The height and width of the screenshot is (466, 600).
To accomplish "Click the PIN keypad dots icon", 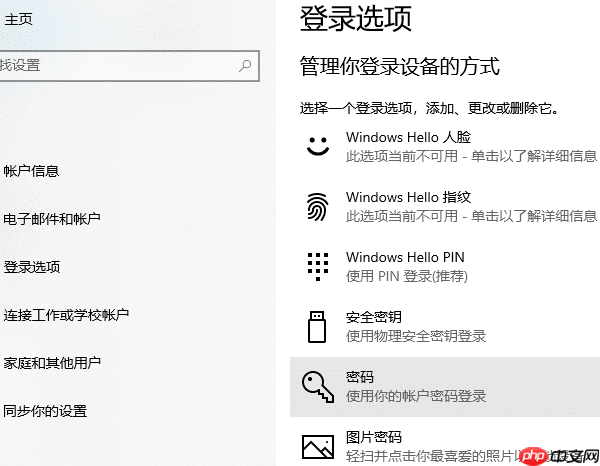I will click(x=318, y=267).
